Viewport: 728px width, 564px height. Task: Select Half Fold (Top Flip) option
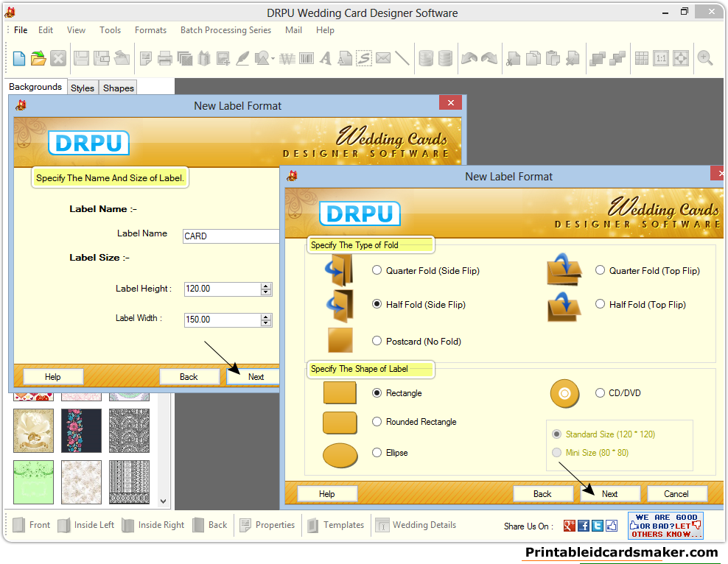pyautogui.click(x=600, y=304)
